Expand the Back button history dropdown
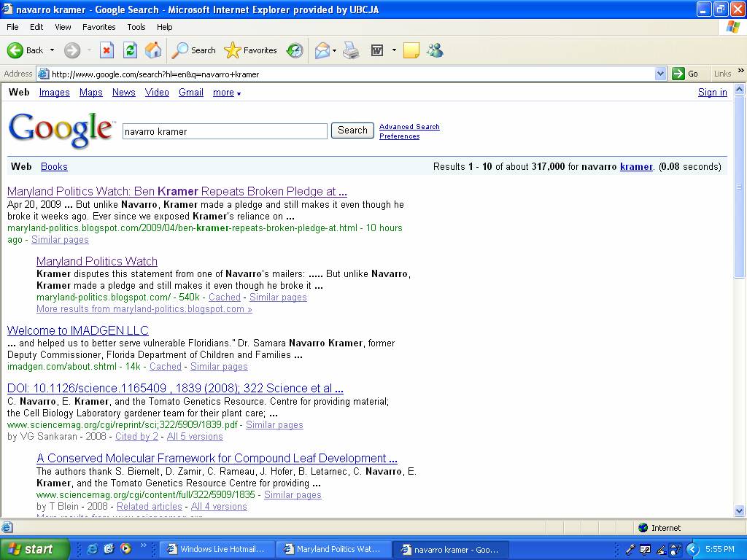Viewport: 747px width, 560px height. pos(52,50)
